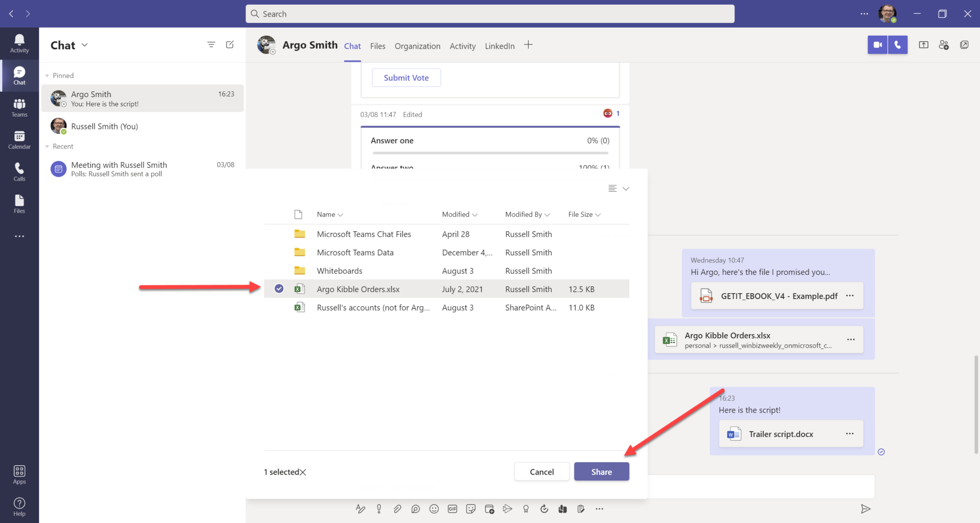The image size is (980, 523).
Task: Open the Calendar in the sidebar
Action: (x=19, y=140)
